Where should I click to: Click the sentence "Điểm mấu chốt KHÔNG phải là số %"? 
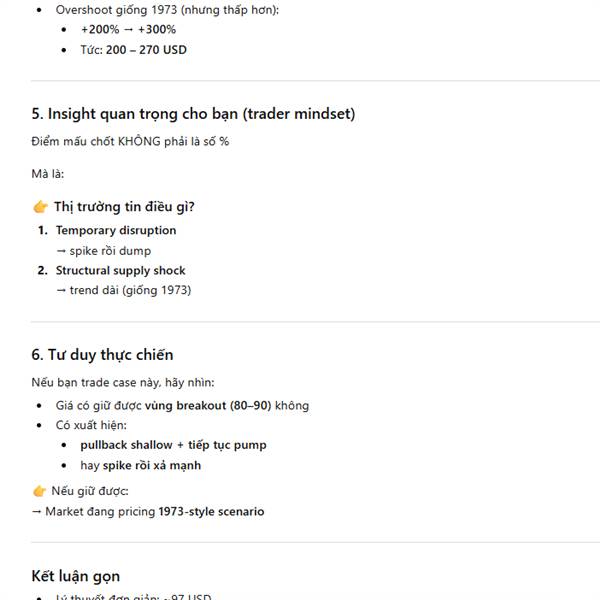click(x=130, y=142)
